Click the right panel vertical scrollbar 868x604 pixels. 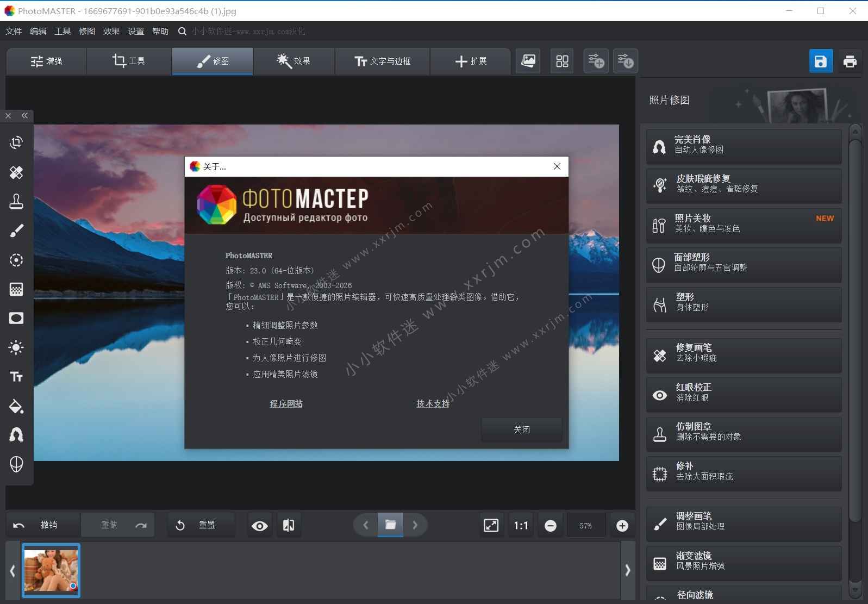click(x=855, y=332)
